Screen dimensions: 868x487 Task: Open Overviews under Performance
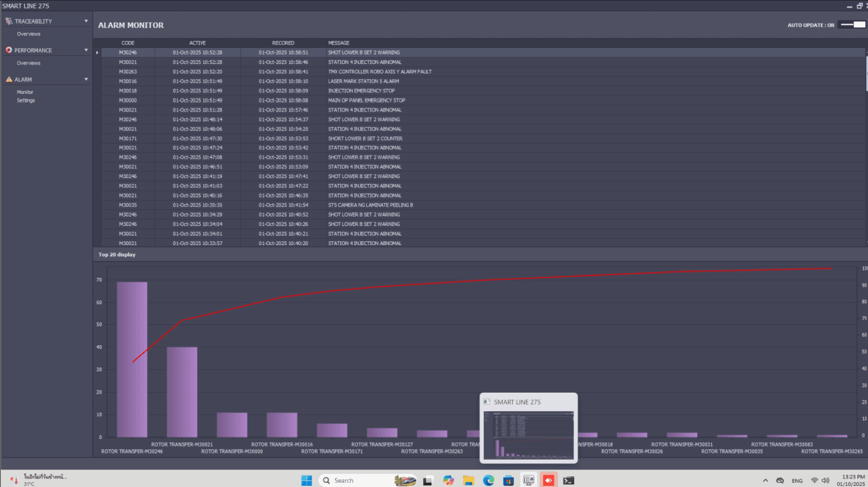pyautogui.click(x=28, y=63)
